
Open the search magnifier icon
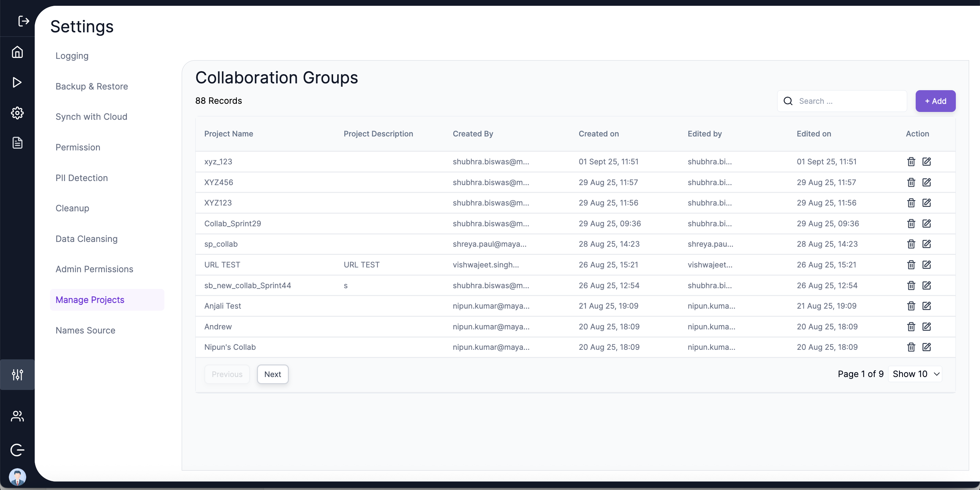pos(787,101)
